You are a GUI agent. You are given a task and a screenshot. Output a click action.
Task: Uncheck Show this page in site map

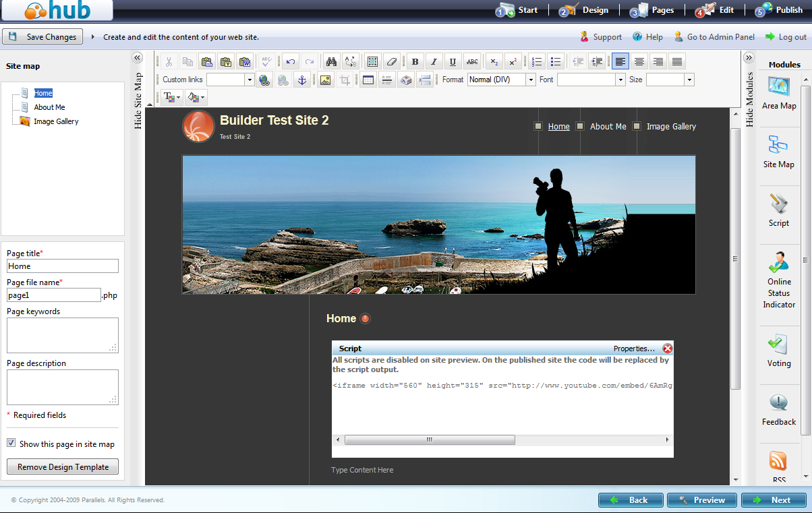point(11,444)
